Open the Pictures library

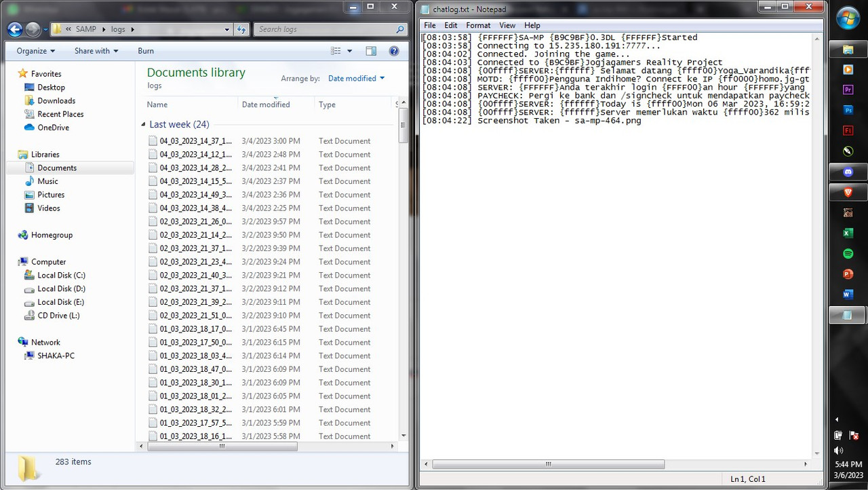pos(51,195)
